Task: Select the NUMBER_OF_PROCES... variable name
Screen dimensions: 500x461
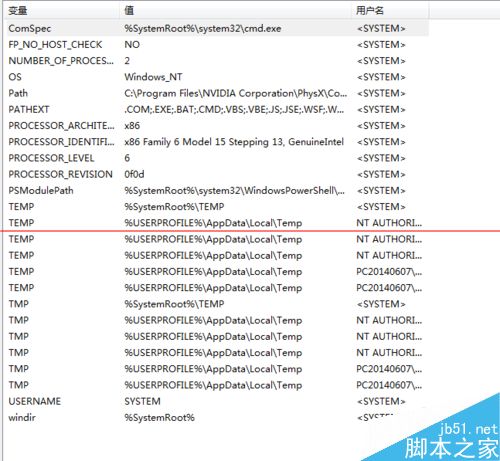Action: pos(61,61)
